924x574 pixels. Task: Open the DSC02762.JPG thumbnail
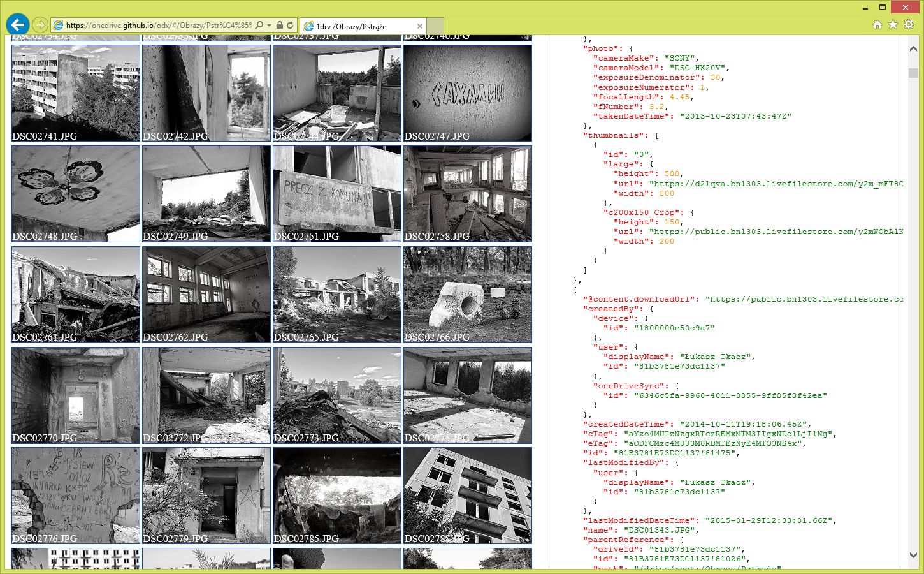(206, 295)
